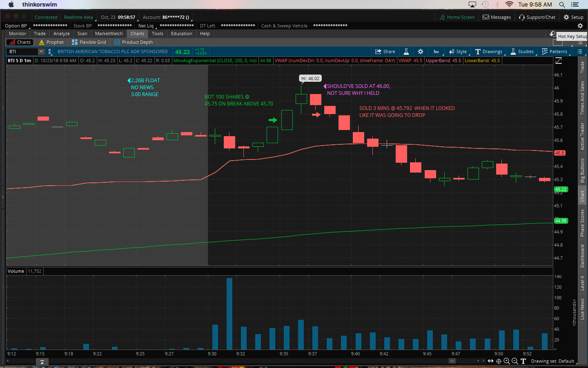Open the Level II sidebar panel

[x=582, y=283]
